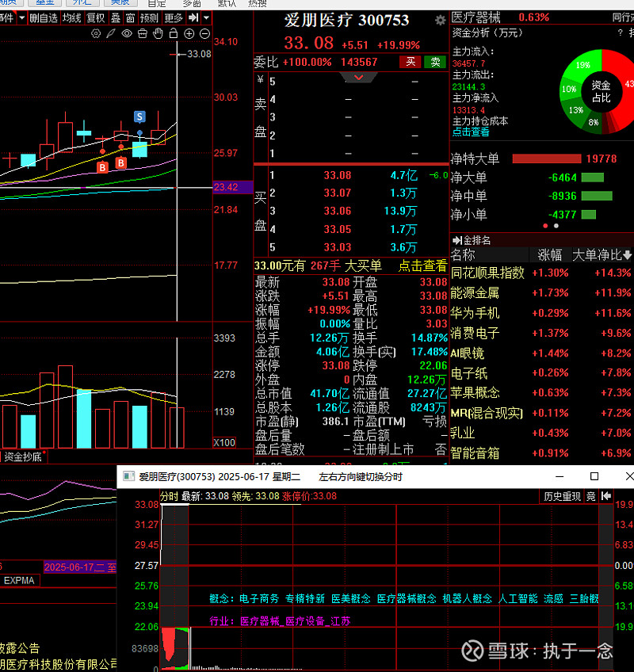
Task: Open chart settings gear in K-line toolbar
Action: click(96, 33)
